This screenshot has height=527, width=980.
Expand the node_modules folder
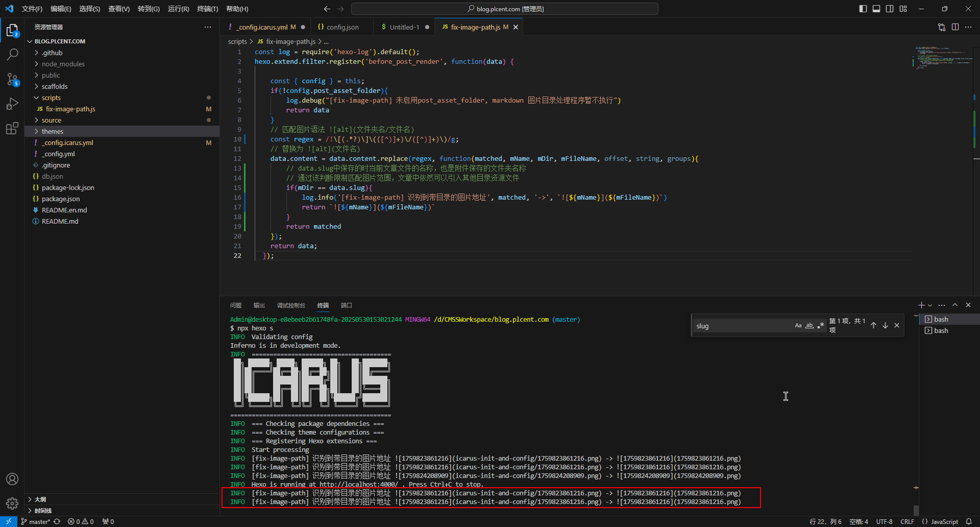[63, 64]
